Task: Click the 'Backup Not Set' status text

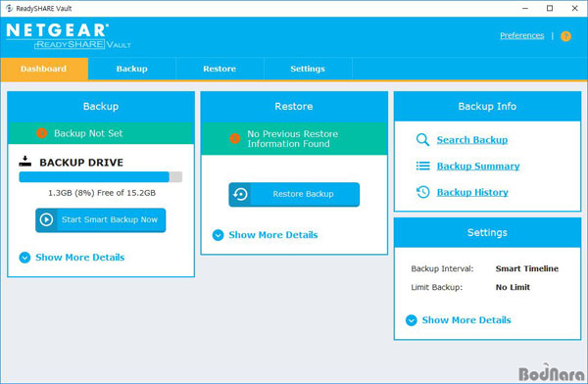Action: click(x=88, y=133)
